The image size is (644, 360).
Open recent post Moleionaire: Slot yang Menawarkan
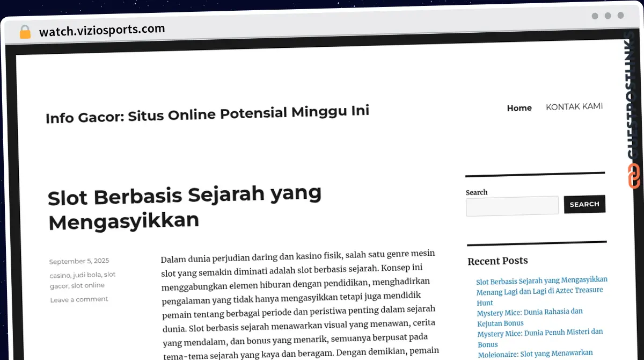[x=535, y=353]
